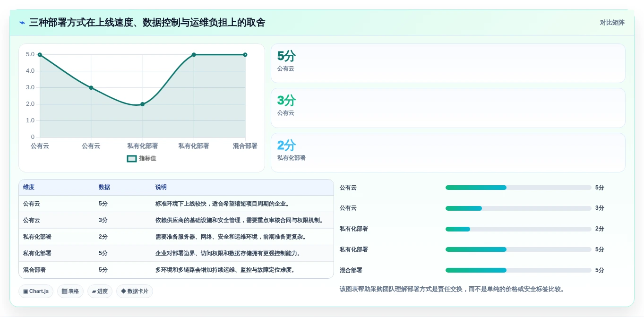Viewport: 644px width, 317px height.
Task: Click the 1.0 y-axis tick label
Action: click(30, 120)
